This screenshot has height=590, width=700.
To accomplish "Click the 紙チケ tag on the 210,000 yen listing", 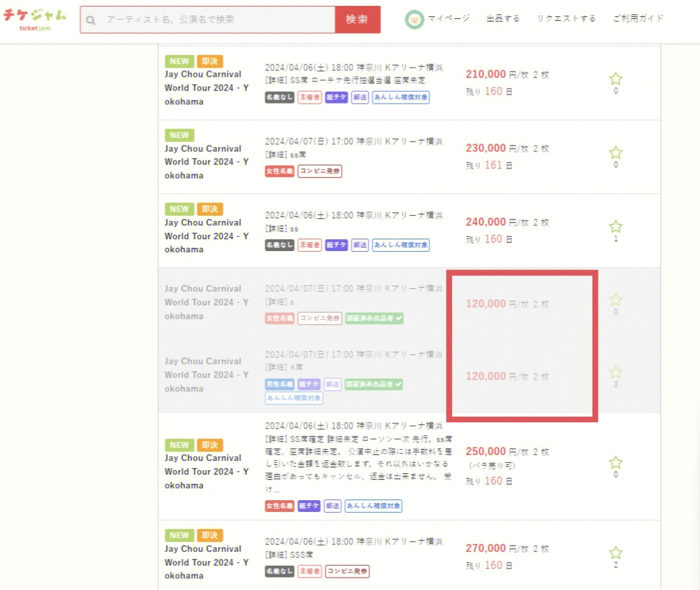I will (x=336, y=97).
